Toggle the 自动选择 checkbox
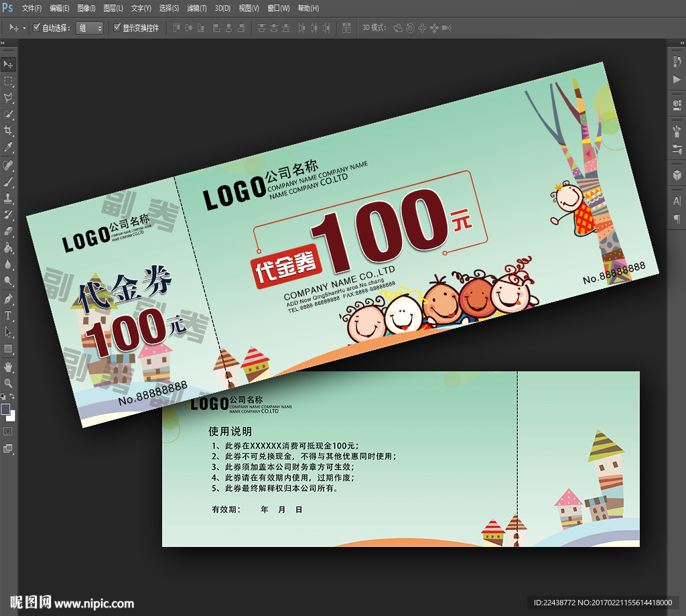The image size is (686, 616). 37,28
